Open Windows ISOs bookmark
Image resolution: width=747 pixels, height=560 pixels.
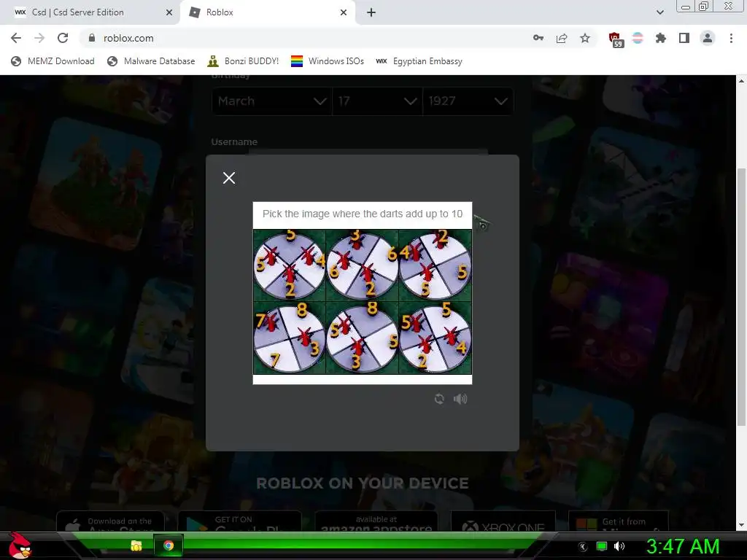tap(328, 61)
